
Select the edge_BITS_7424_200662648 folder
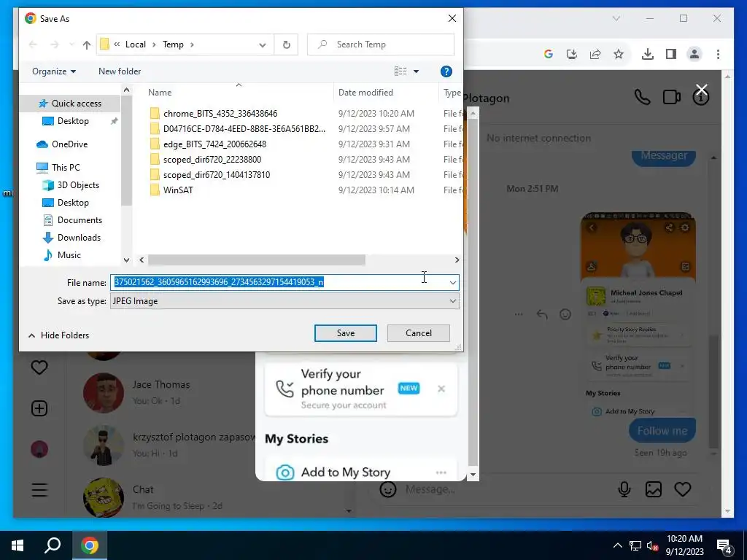tap(215, 144)
